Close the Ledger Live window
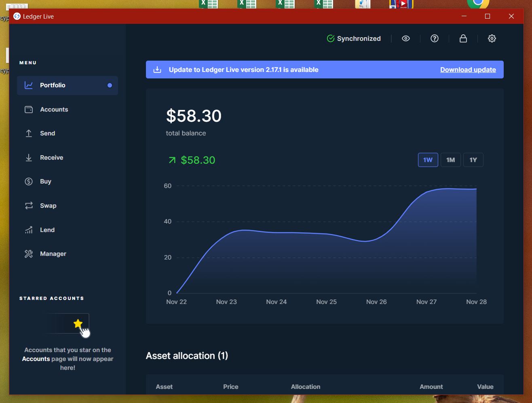 click(x=511, y=16)
